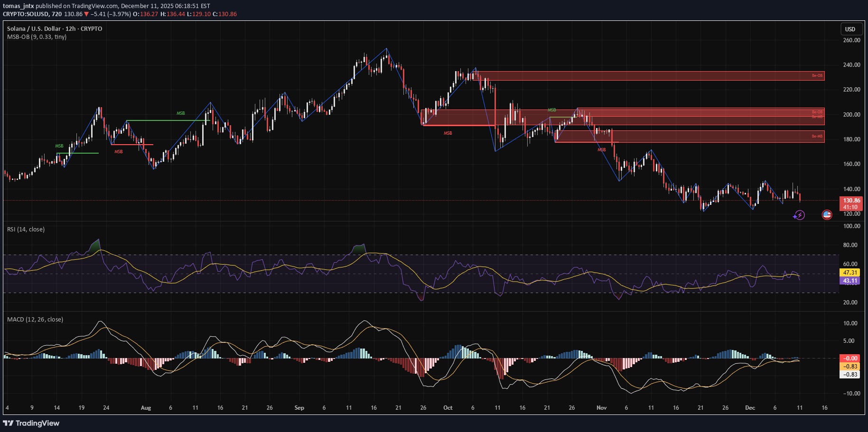Screen dimensions: 868x432
Task: Click the TradingView logo at bottom left
Action: (x=31, y=423)
